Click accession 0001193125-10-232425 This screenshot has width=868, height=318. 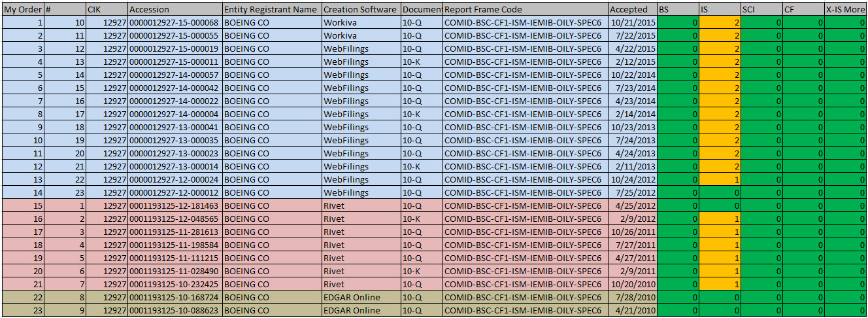pos(175,284)
